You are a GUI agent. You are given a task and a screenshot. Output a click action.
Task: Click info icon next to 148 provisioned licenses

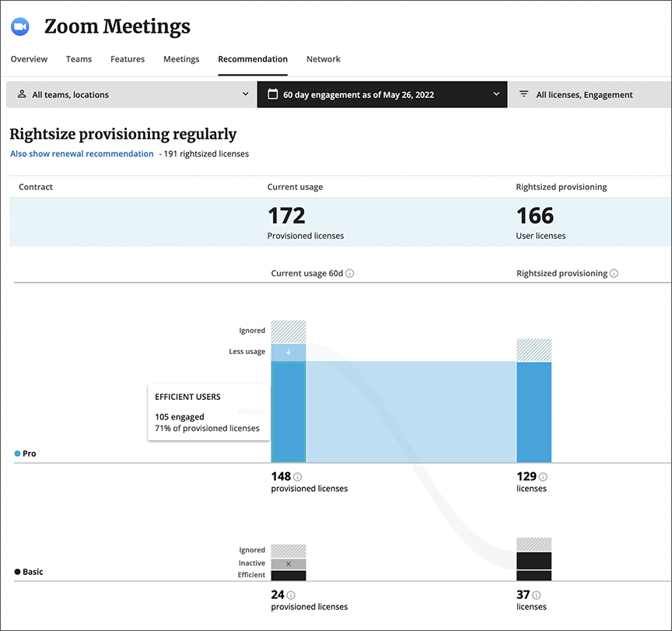coord(298,477)
